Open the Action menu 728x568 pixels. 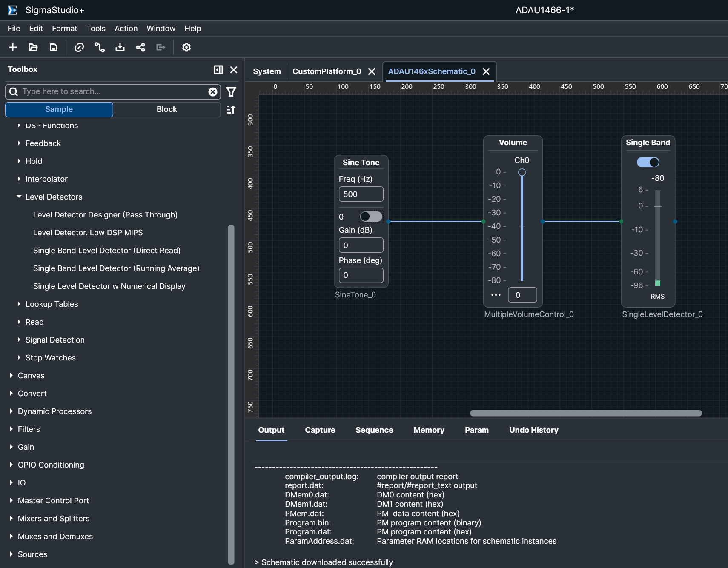(x=126, y=29)
